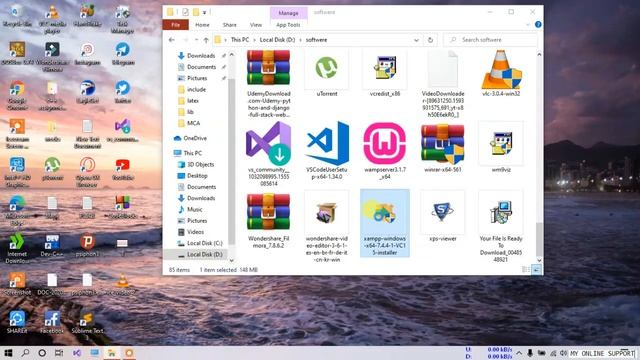The width and height of the screenshot is (640, 360).
Task: Navigate to Local Disk (D:) breadcrumb
Action: pos(277,40)
